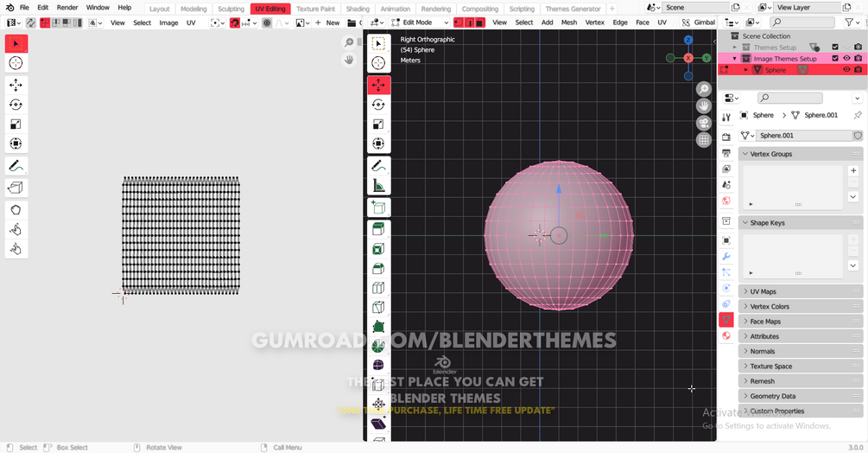This screenshot has height=453, width=868.
Task: Open the Image menu in UV editor
Action: point(168,22)
